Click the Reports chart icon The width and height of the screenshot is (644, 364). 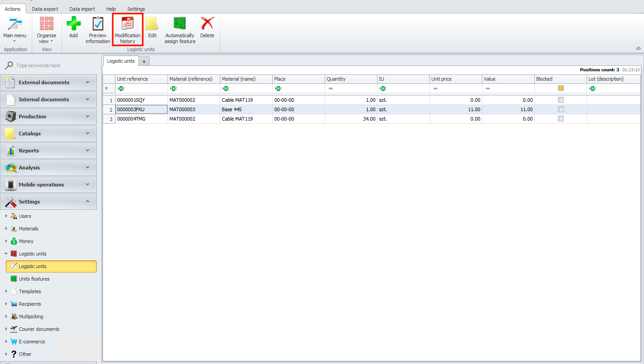[10, 151]
